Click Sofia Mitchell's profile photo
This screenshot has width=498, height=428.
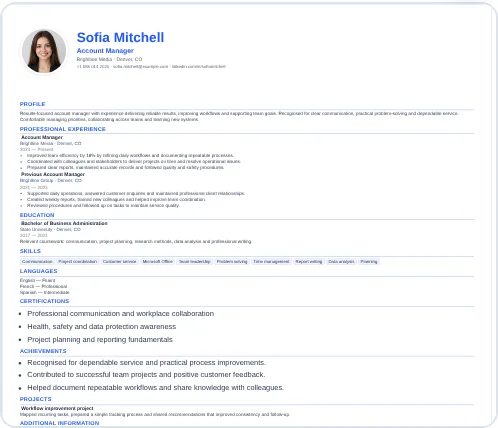click(44, 51)
